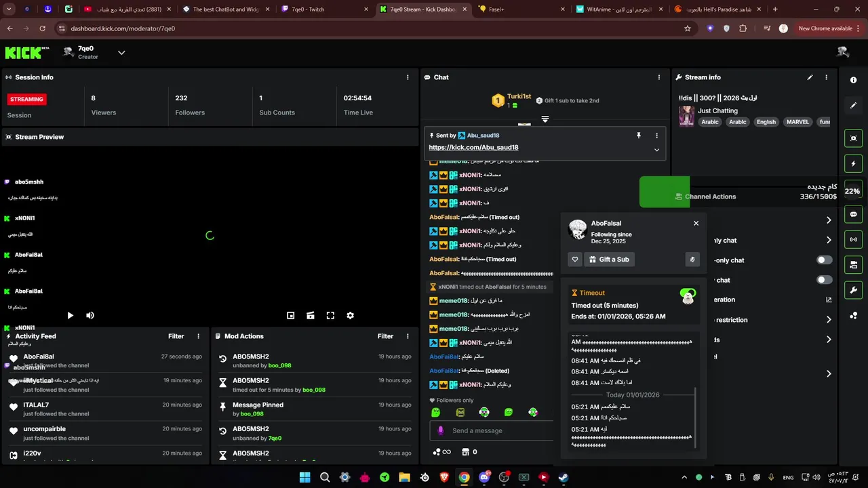Screen dimensions: 868x488
Task: Collapse the gift leaderboard arrow in chat
Action: coord(545,119)
